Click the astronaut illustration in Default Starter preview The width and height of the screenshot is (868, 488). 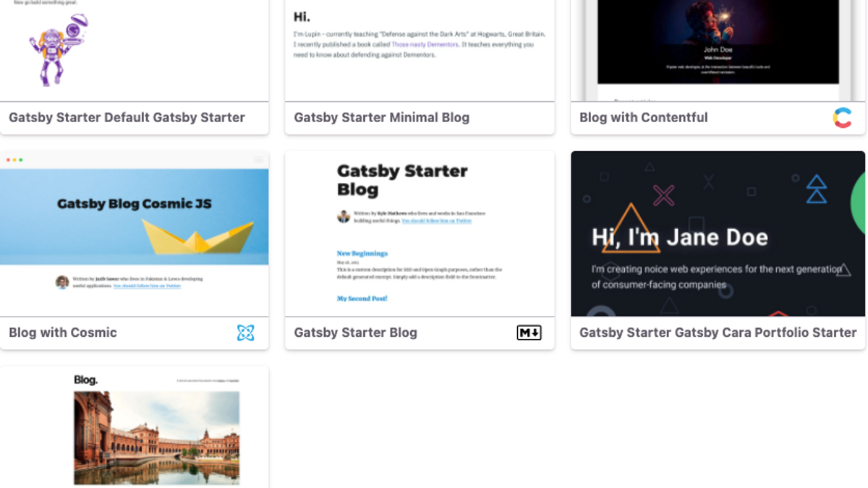tap(59, 51)
